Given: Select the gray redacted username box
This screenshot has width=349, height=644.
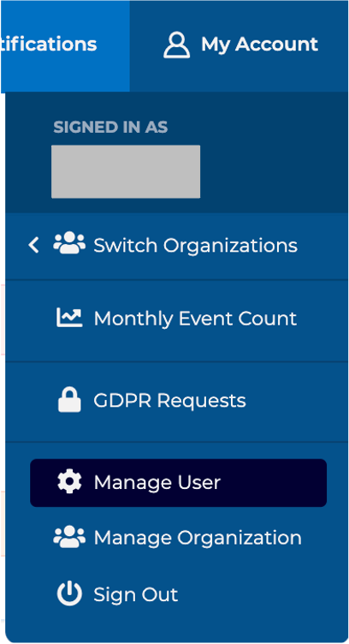Looking at the screenshot, I should point(126,171).
